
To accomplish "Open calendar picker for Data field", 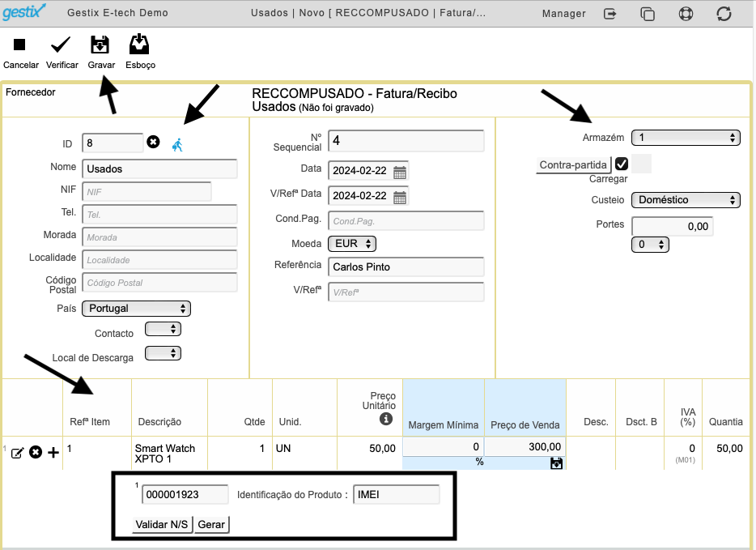I will 400,173.
